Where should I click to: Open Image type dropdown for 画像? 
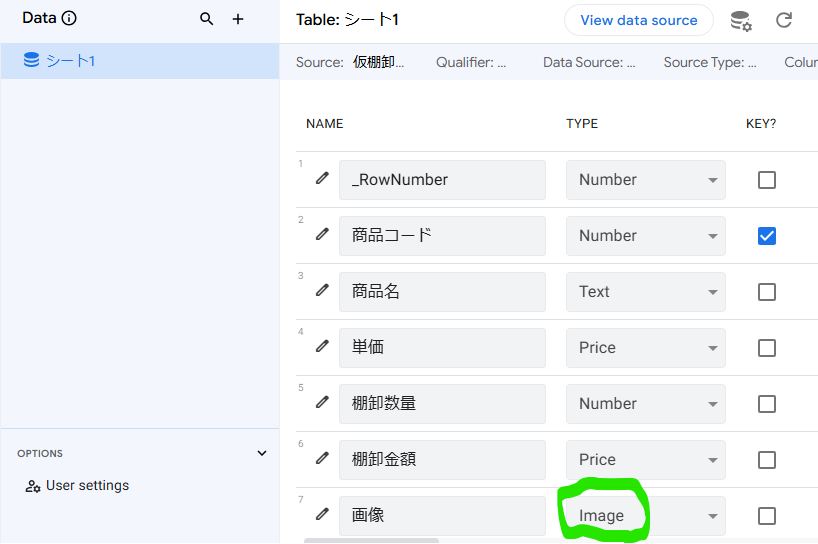point(645,516)
